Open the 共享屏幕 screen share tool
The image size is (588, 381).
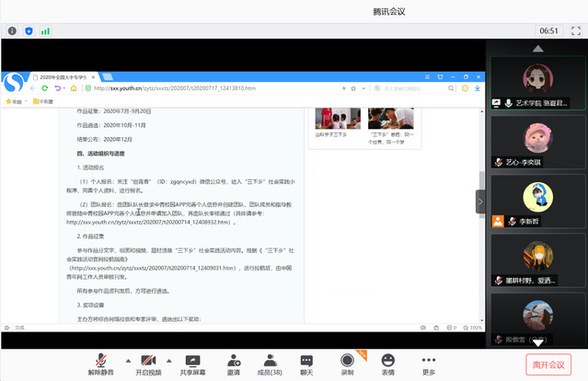pyautogui.click(x=194, y=364)
